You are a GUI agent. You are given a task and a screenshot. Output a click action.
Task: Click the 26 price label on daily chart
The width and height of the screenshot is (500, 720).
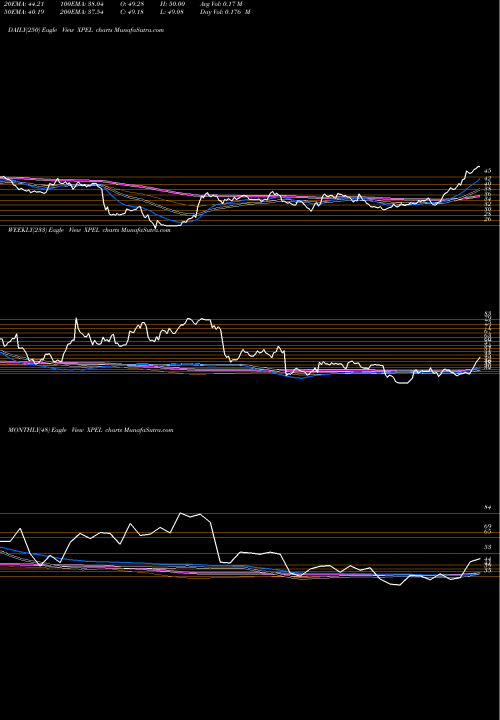point(489,219)
